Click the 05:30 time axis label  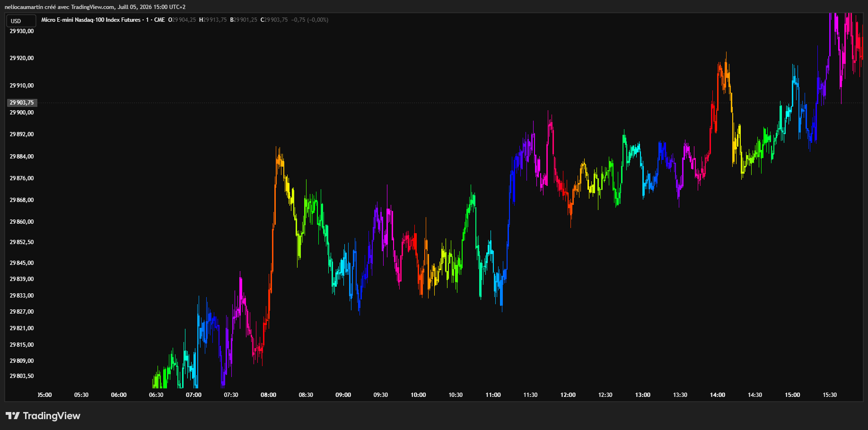click(x=81, y=395)
